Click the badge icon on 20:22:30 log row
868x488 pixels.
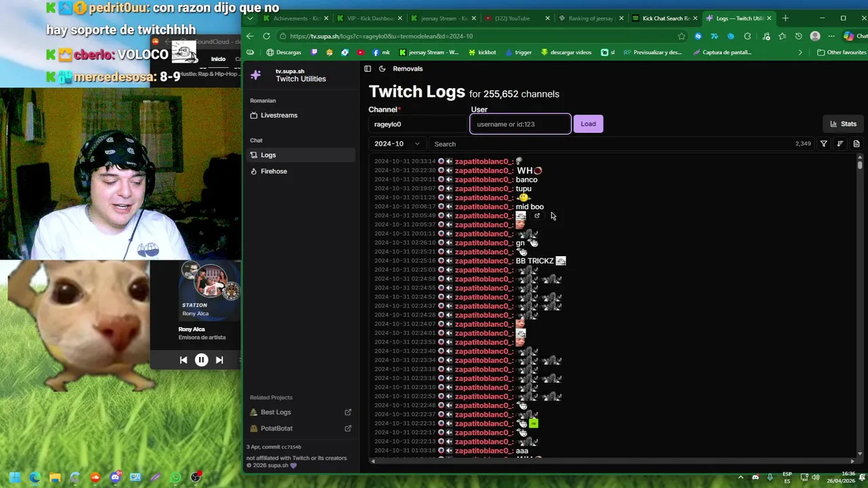[x=441, y=171]
